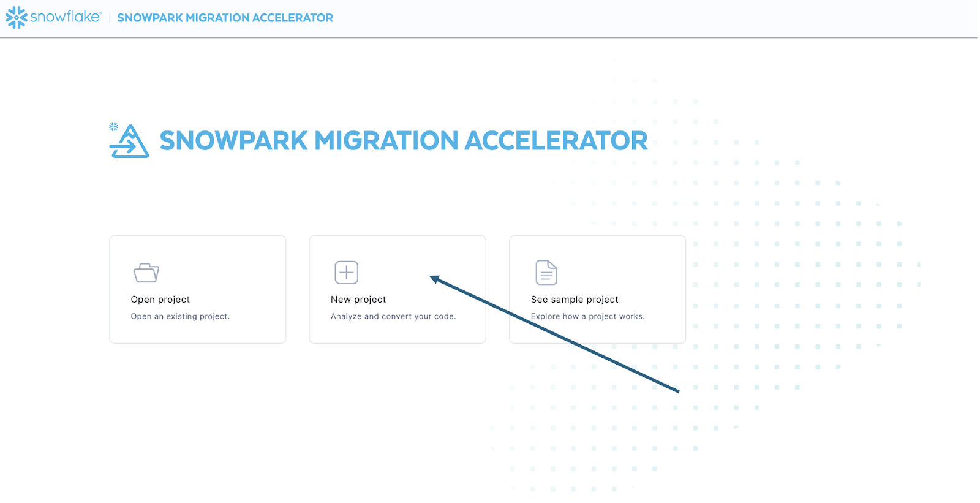Click the large Snowpark Migration Accelerator heading
Viewport: 980px width, 503px height.
403,141
